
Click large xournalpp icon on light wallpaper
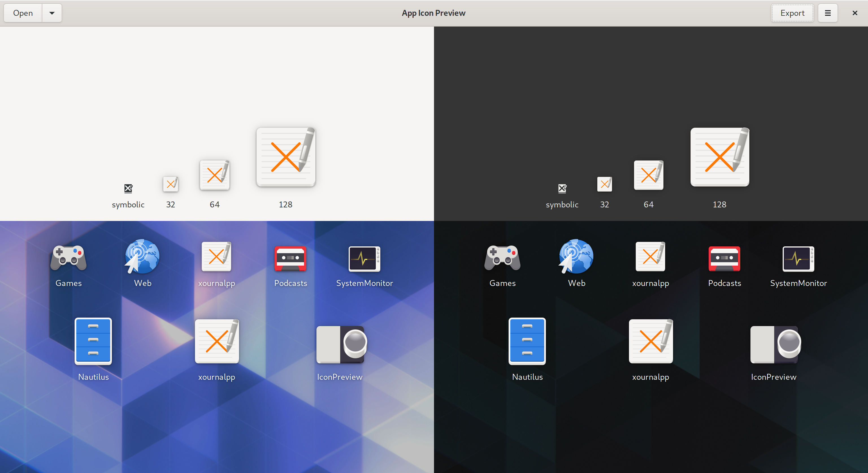click(x=217, y=341)
